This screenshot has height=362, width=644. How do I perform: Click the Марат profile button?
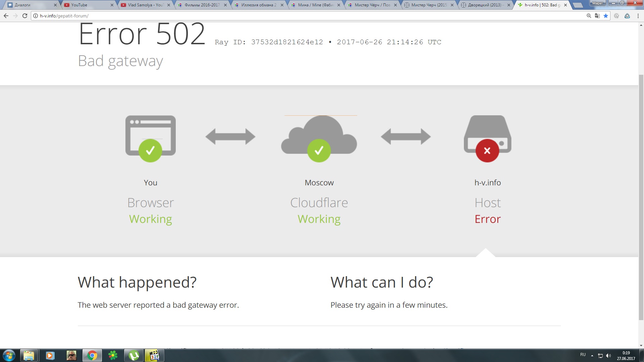click(597, 3)
